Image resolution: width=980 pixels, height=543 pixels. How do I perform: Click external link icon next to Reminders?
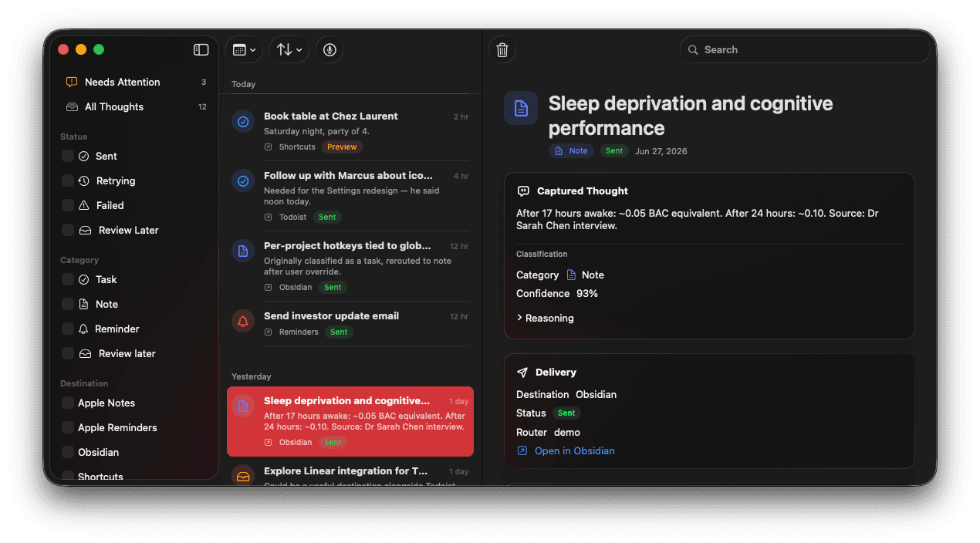click(x=268, y=332)
